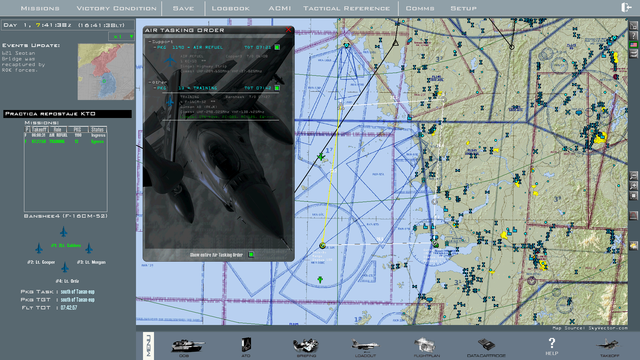
Task: Collapse PKG 1190 Air Refuel entry
Action: click(154, 47)
